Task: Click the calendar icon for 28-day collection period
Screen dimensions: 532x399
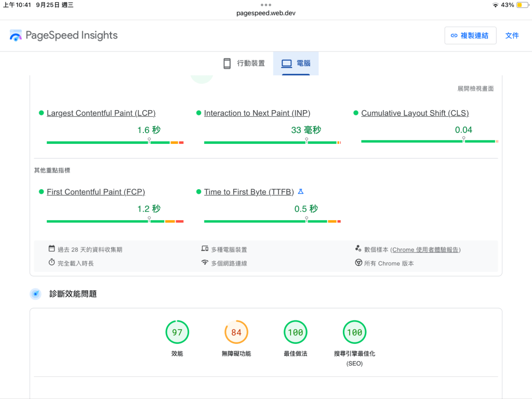Action: 51,249
